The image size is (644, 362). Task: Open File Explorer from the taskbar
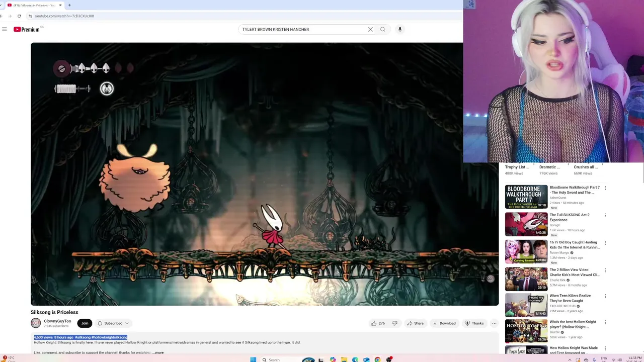pos(344,359)
